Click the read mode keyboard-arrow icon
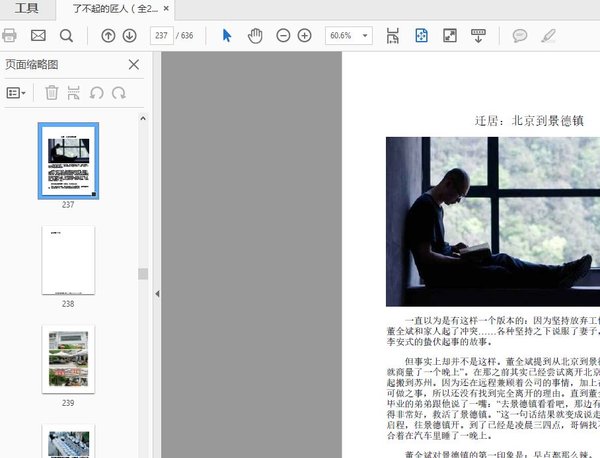600x458 pixels. point(478,36)
